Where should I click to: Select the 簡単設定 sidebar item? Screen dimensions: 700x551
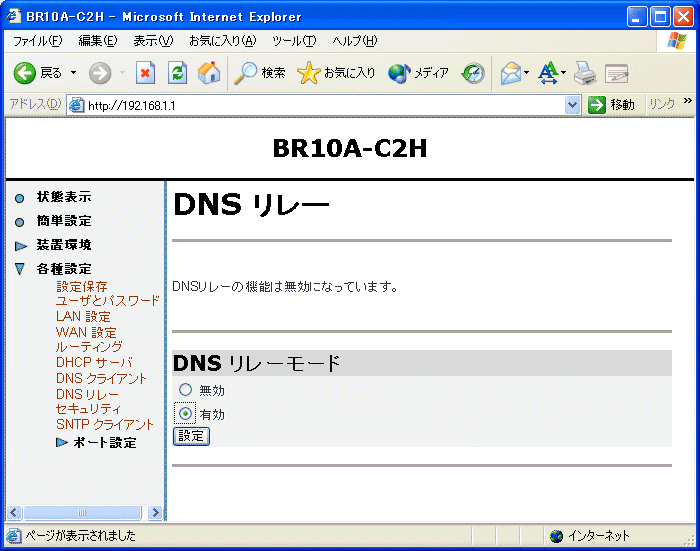(x=64, y=221)
